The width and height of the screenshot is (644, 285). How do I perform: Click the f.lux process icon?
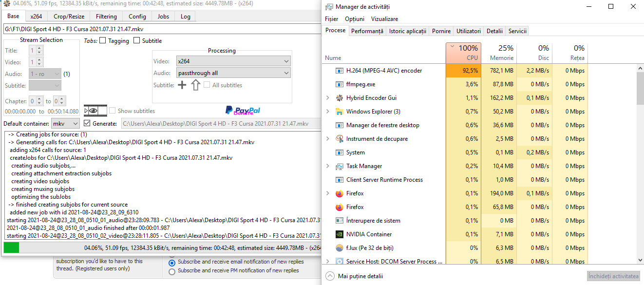coord(340,248)
